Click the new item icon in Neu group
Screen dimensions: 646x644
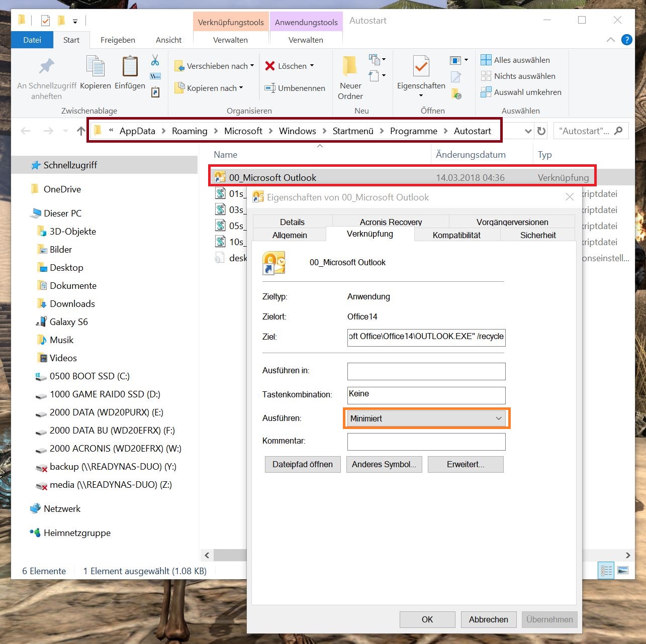(x=374, y=60)
